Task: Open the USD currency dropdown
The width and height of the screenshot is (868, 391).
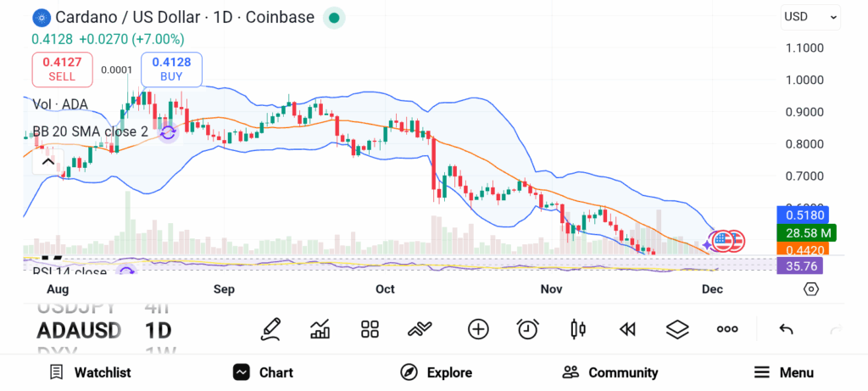Action: [810, 16]
